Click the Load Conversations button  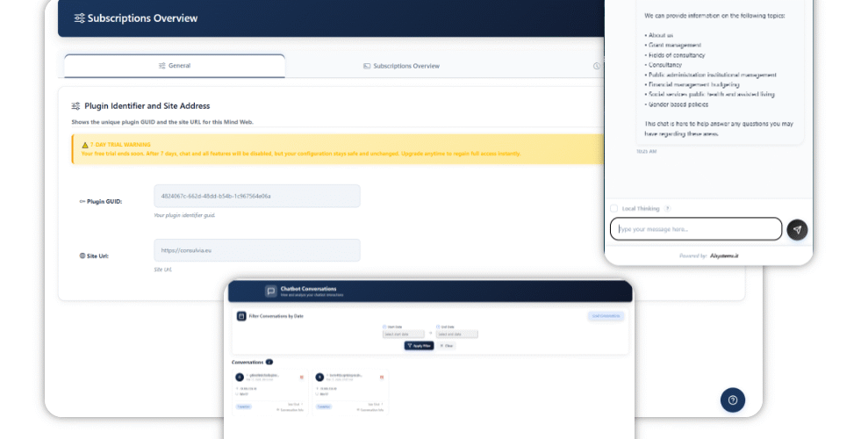pos(606,315)
